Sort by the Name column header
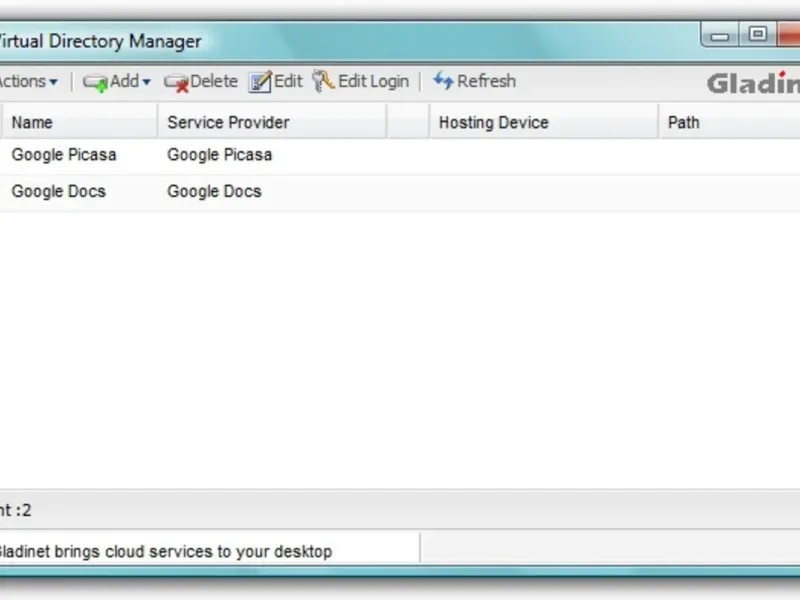The width and height of the screenshot is (800, 600). tap(79, 122)
